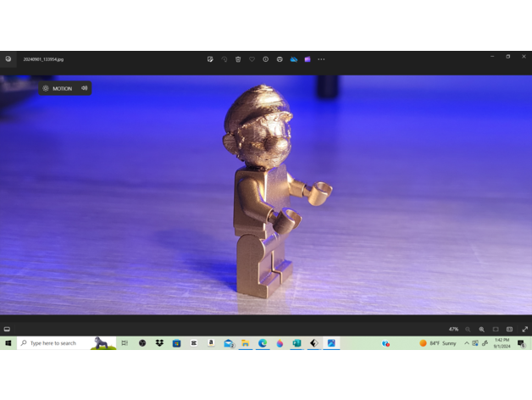532x400 pixels.
Task: Print the photo using the printer icon
Action: click(280, 59)
